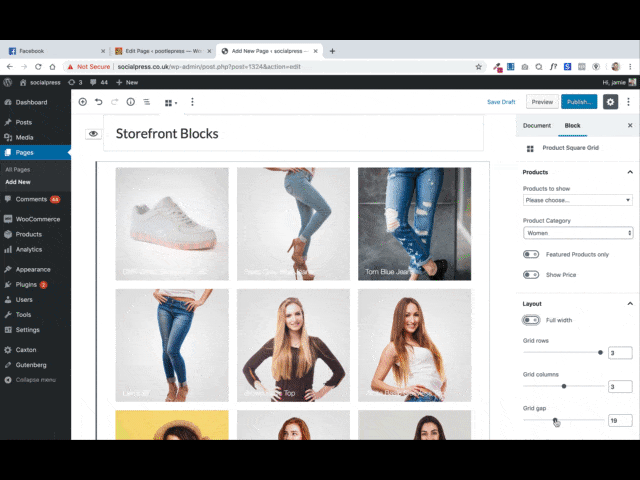Click Collapse menu in the sidebar
The height and width of the screenshot is (480, 640).
coord(35,380)
